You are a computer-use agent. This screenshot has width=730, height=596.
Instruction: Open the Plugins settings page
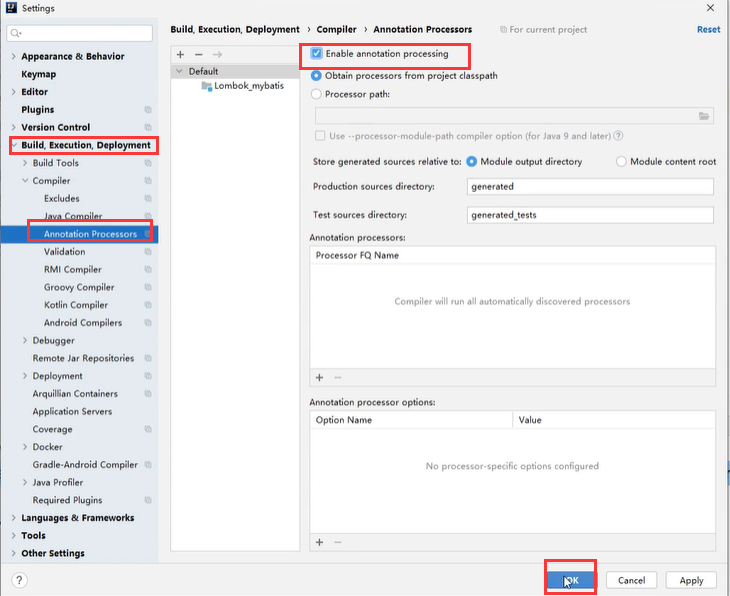point(38,109)
